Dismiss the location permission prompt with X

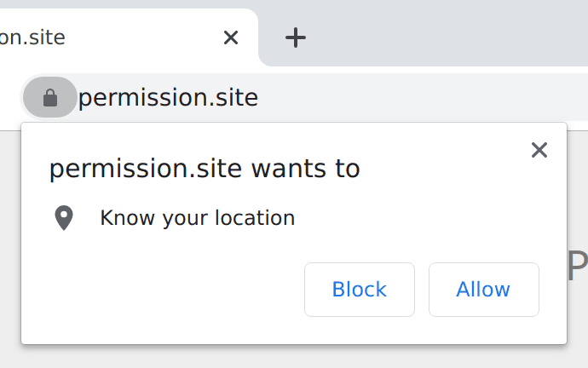(539, 151)
